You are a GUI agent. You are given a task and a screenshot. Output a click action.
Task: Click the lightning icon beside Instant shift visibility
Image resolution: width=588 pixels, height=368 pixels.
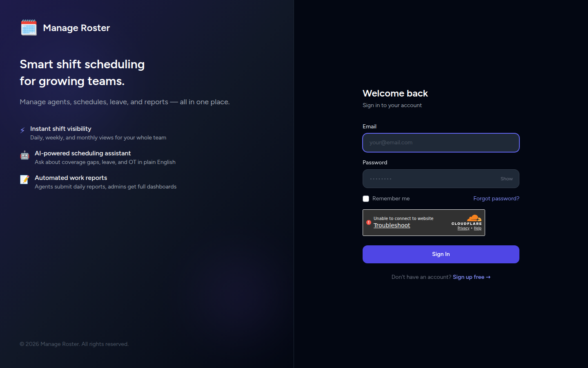(22, 130)
